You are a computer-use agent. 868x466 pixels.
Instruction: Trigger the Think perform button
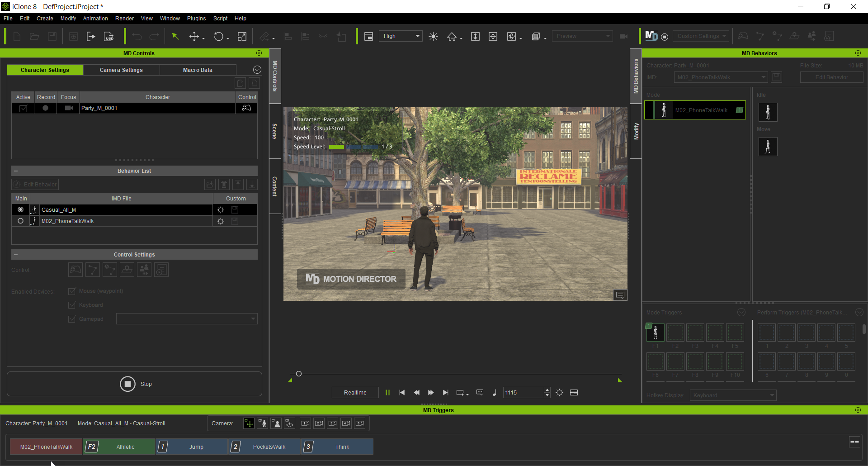pos(337,447)
